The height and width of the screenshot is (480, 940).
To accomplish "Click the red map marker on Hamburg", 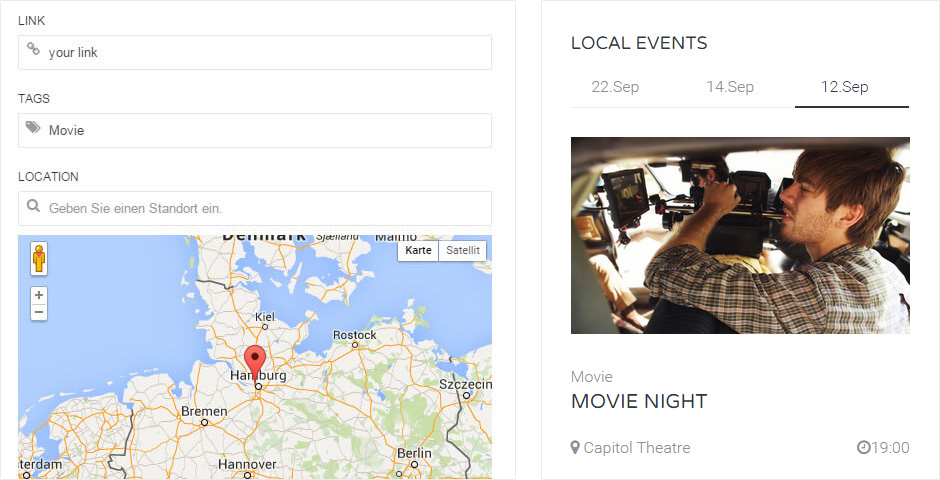I will (257, 363).
